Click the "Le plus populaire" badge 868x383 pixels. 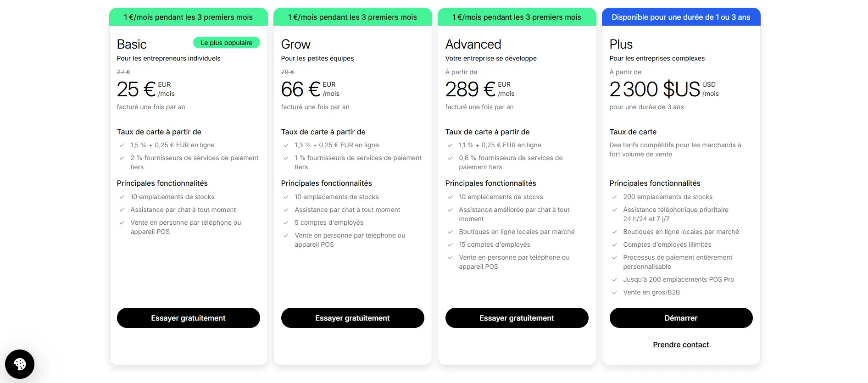click(x=226, y=43)
